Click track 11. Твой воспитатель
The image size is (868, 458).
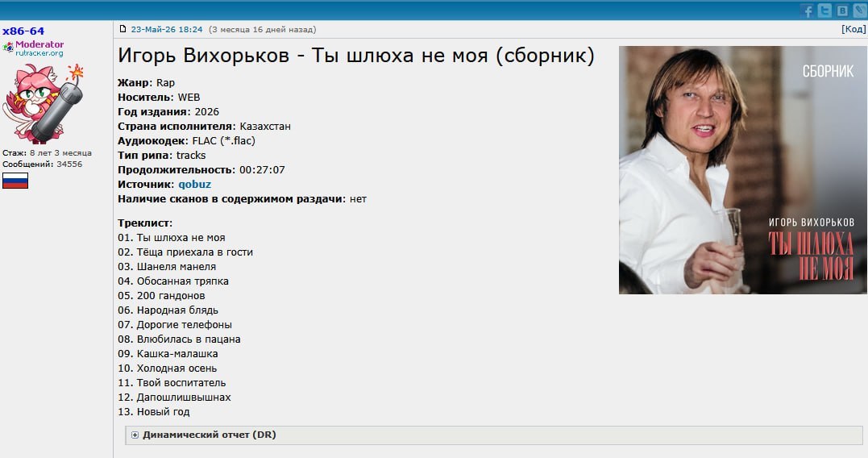(172, 383)
